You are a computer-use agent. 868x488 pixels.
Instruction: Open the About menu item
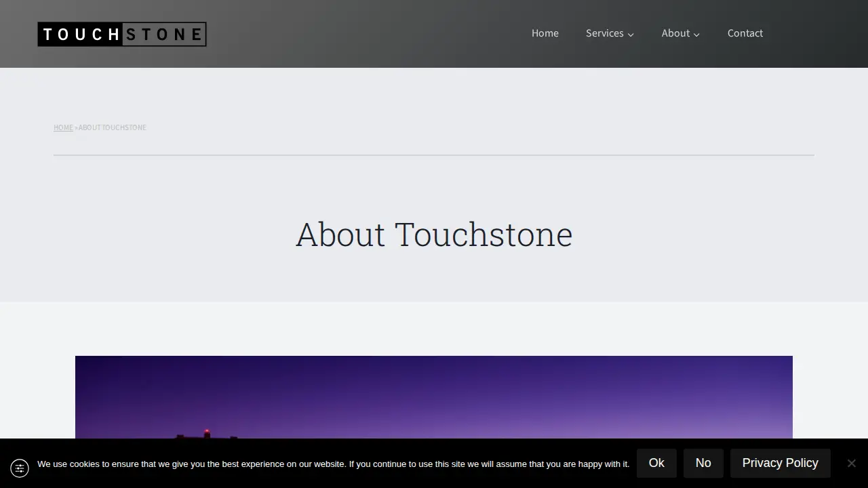point(675,33)
